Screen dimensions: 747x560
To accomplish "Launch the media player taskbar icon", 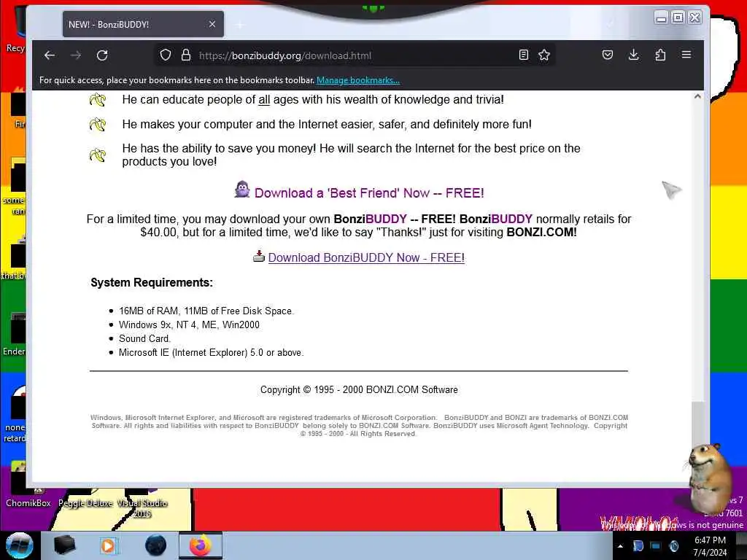I will (109, 545).
